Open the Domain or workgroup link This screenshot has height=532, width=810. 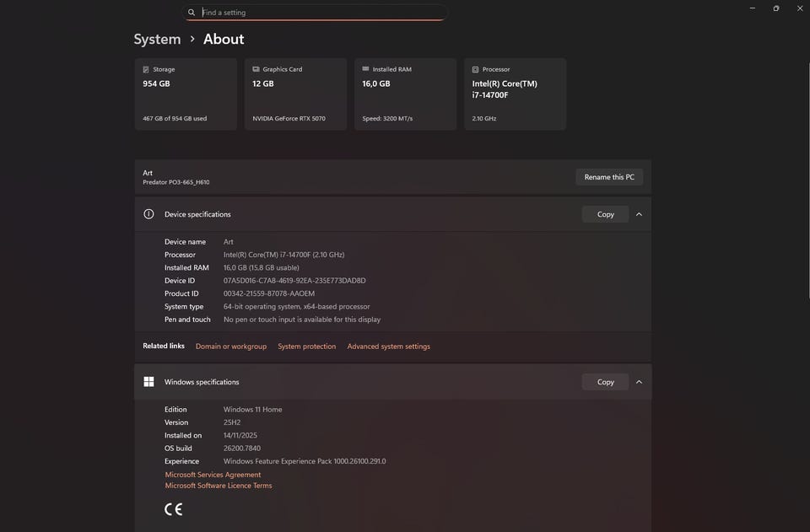(231, 347)
